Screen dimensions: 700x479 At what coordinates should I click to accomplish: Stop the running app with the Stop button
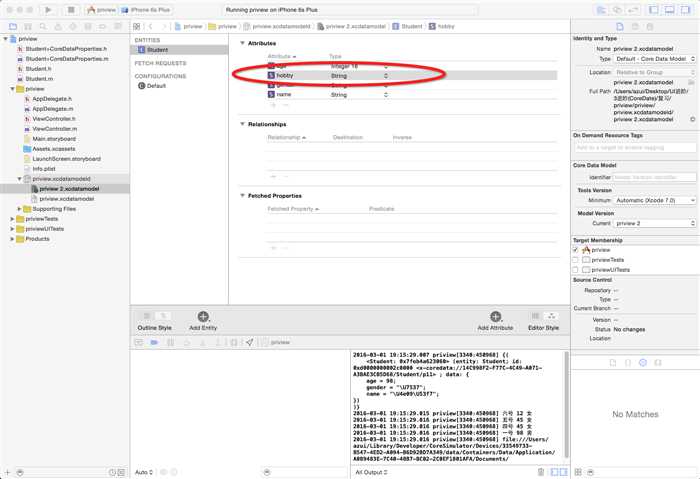click(71, 10)
